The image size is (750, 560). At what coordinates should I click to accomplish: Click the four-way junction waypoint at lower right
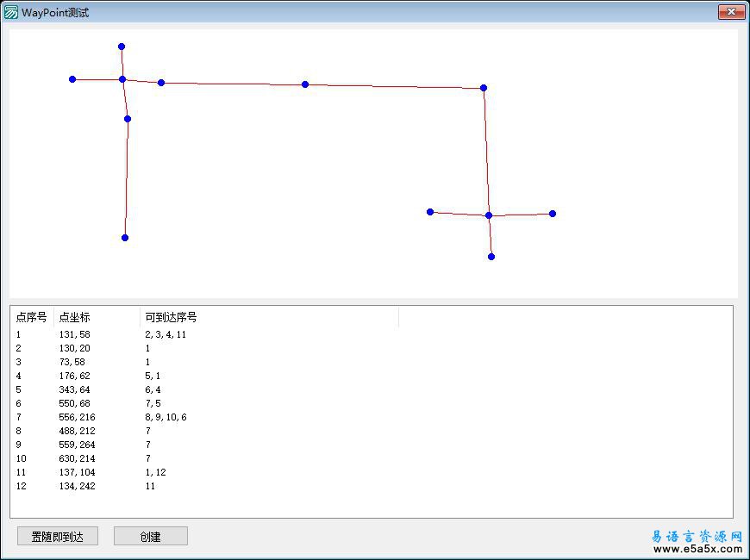(x=489, y=215)
